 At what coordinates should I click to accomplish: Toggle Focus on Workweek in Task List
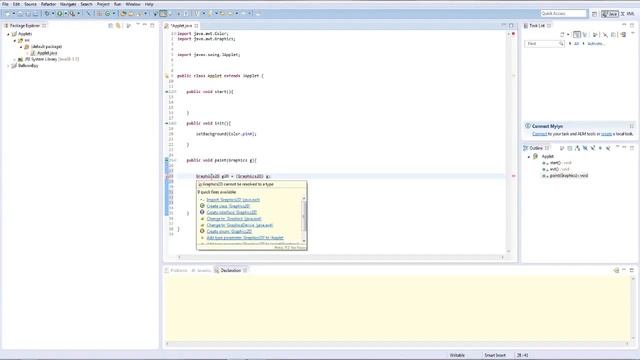(595, 35)
